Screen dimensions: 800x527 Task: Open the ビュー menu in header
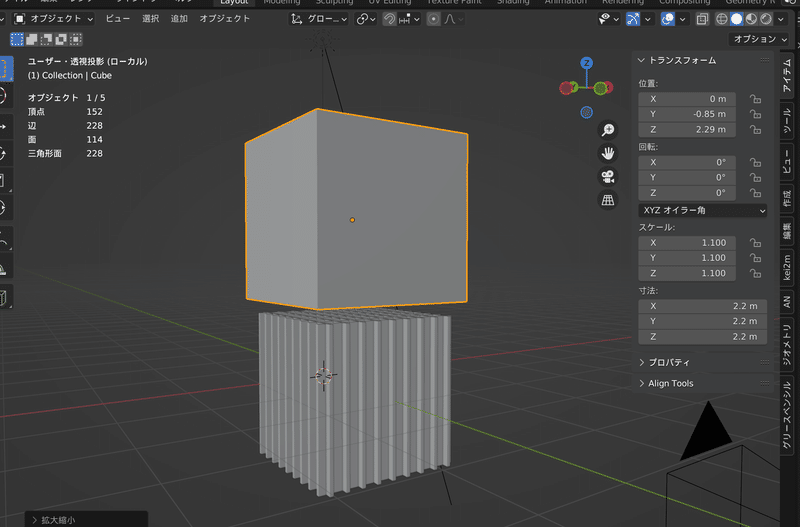pyautogui.click(x=117, y=19)
